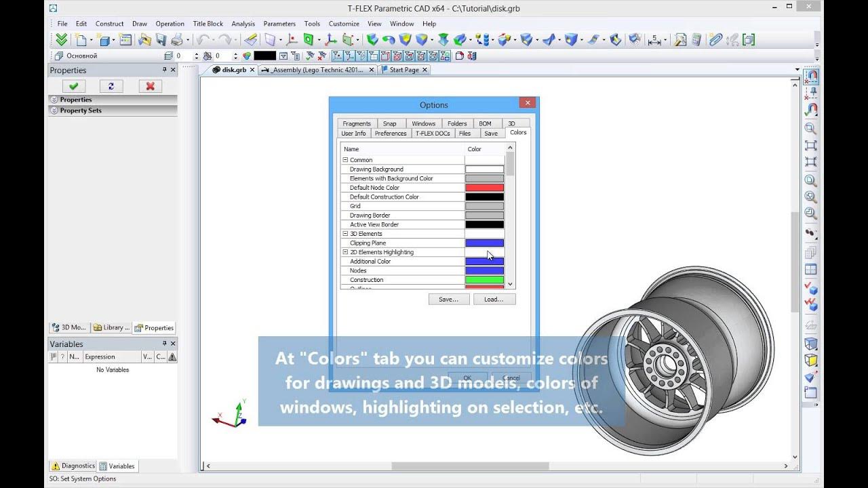
Task: Switch to the Start Page document tab
Action: click(404, 70)
